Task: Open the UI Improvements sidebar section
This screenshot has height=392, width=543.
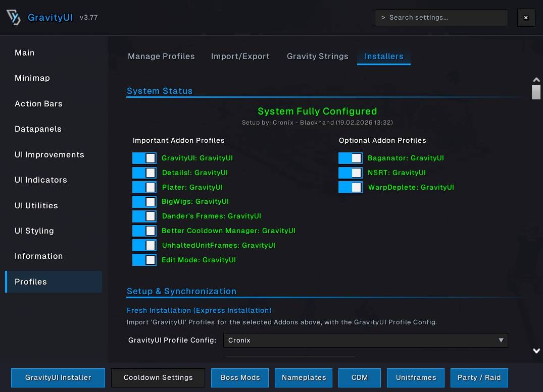Action: (50, 155)
